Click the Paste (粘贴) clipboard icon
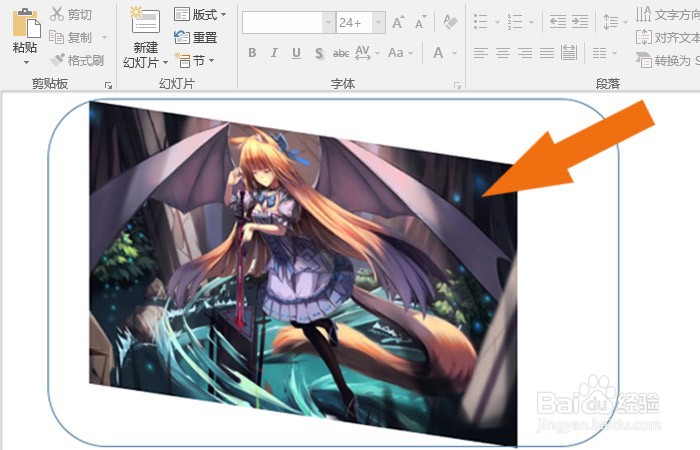 [25, 23]
